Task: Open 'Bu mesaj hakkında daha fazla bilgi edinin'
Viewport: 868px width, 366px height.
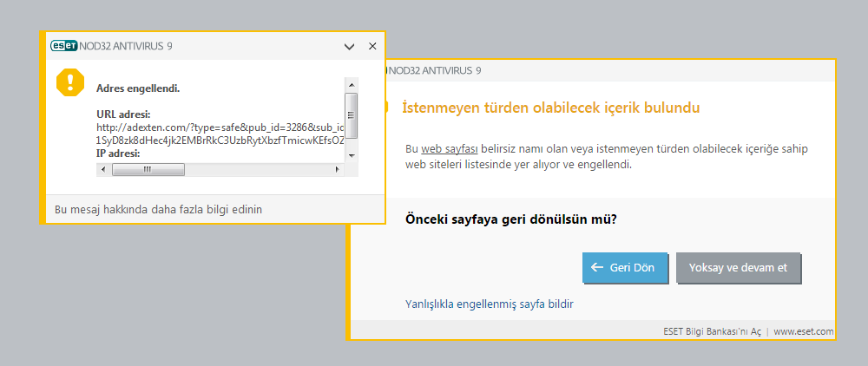Action: pos(158,210)
